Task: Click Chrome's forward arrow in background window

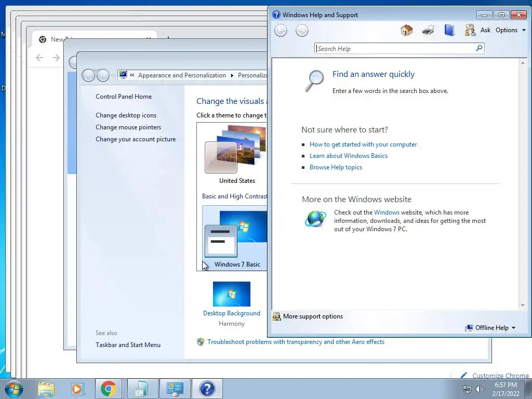Action: pyautogui.click(x=56, y=58)
